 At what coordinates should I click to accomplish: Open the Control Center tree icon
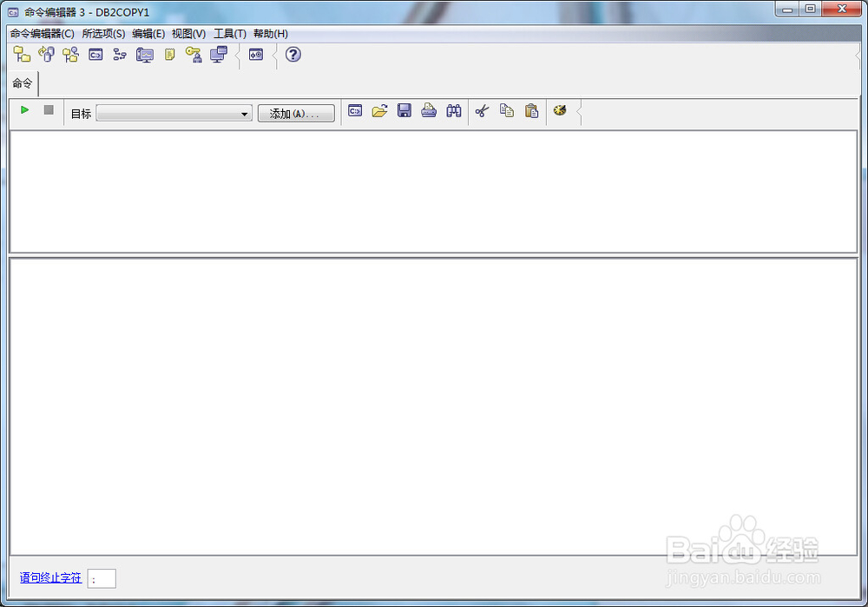click(x=23, y=55)
